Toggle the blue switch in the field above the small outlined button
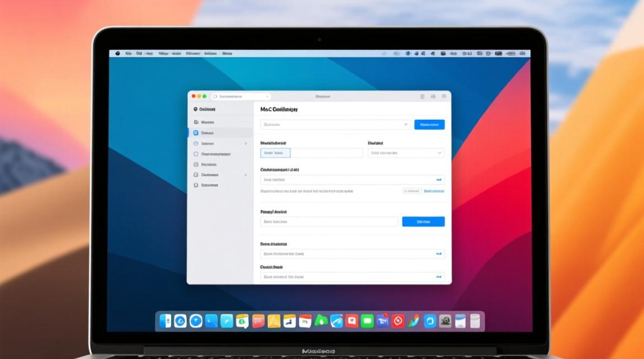Image resolution: width=644 pixels, height=359 pixels. pos(438,180)
